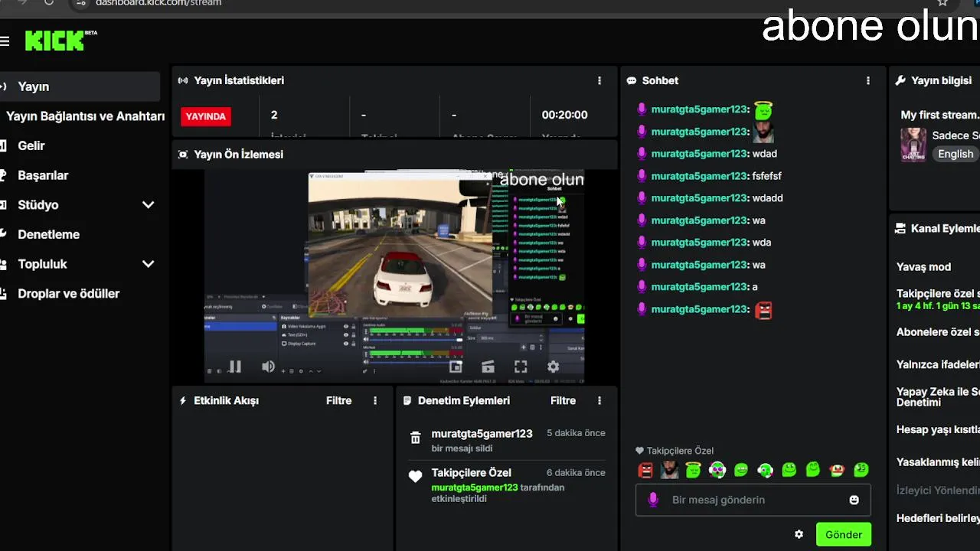Open chat settings gear beside Gönder
This screenshot has width=980, height=551.
(x=799, y=534)
